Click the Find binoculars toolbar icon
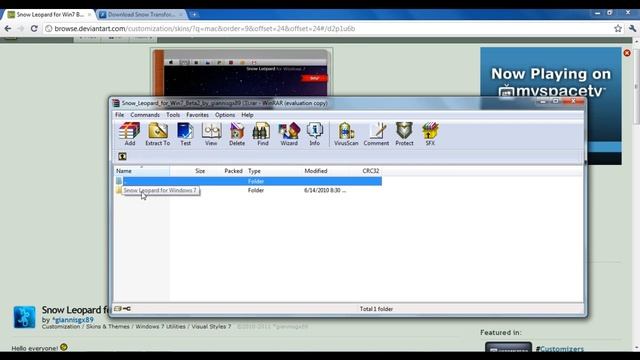The image size is (640, 360). pos(262,134)
